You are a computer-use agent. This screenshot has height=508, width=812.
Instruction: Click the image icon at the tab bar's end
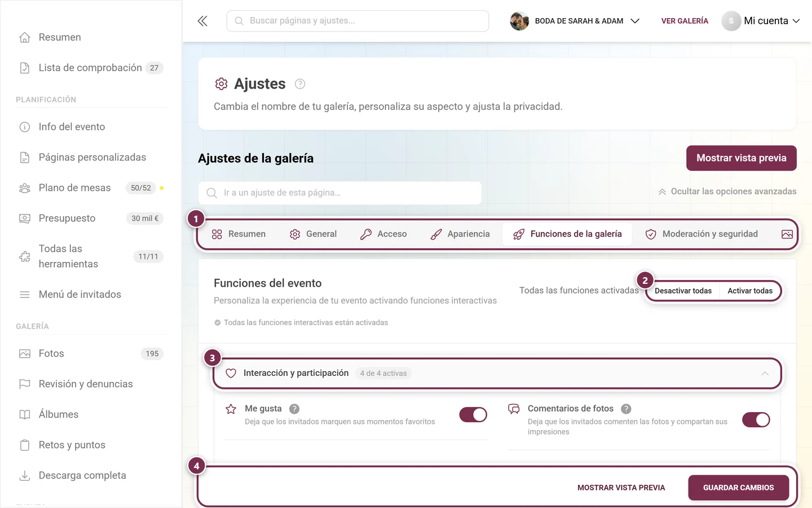coord(787,234)
